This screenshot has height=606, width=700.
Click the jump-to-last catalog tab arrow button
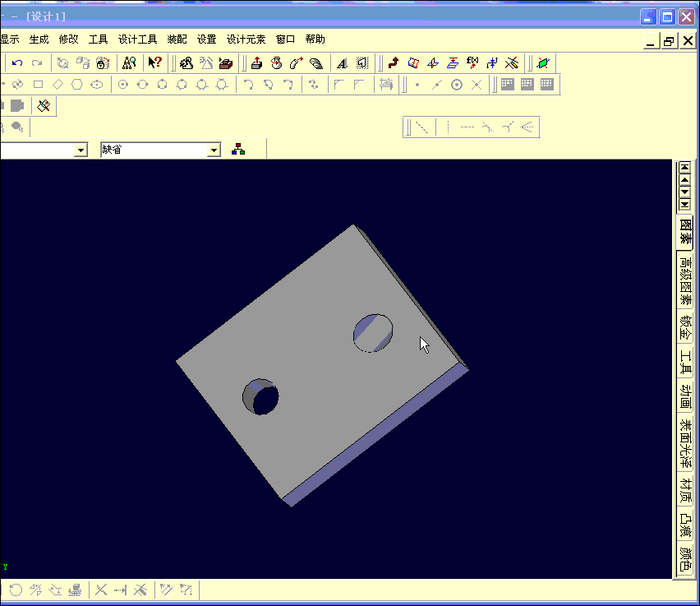click(x=685, y=205)
